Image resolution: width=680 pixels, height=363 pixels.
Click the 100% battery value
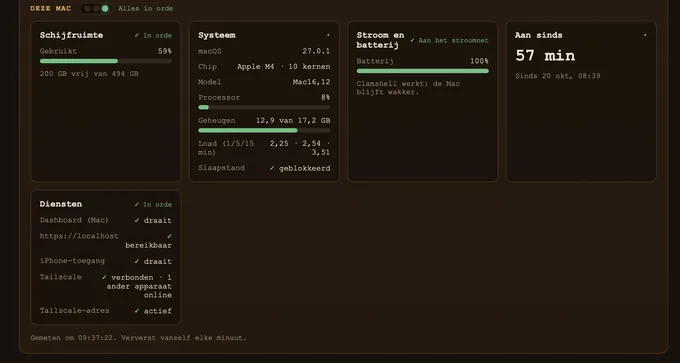(479, 61)
